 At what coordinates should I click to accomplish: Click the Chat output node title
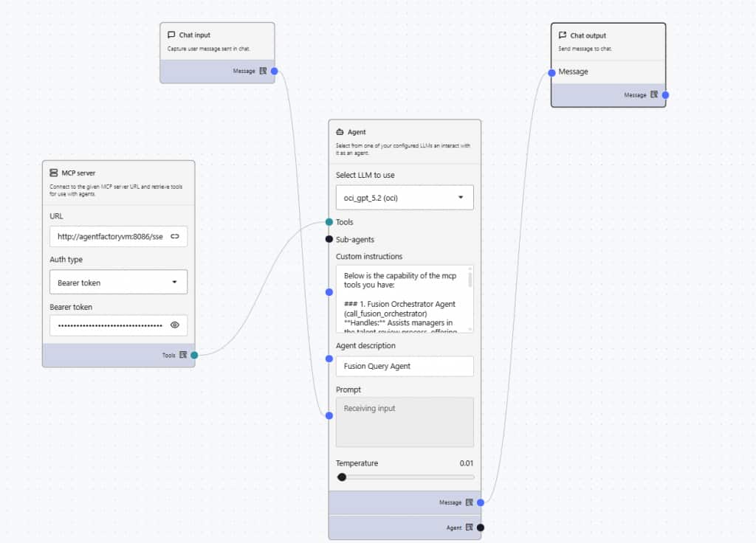pyautogui.click(x=588, y=35)
